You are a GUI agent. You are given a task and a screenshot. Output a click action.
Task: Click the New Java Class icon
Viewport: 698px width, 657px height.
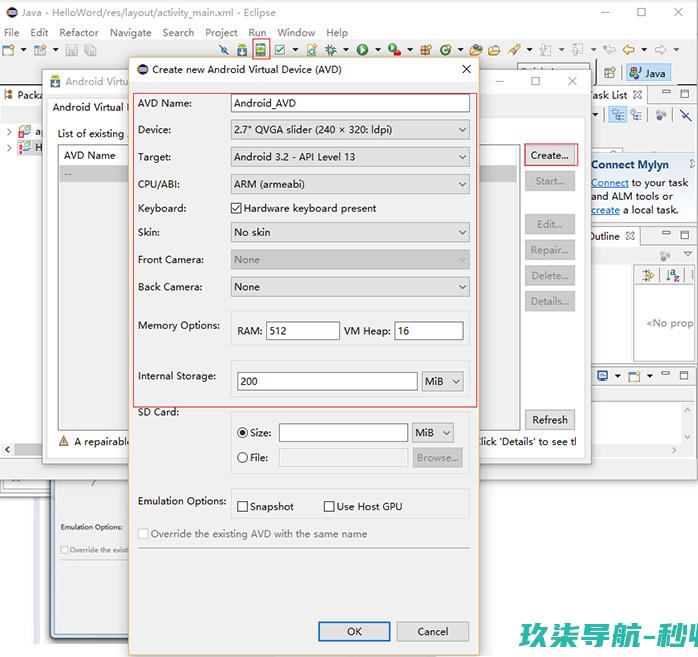(x=445, y=50)
